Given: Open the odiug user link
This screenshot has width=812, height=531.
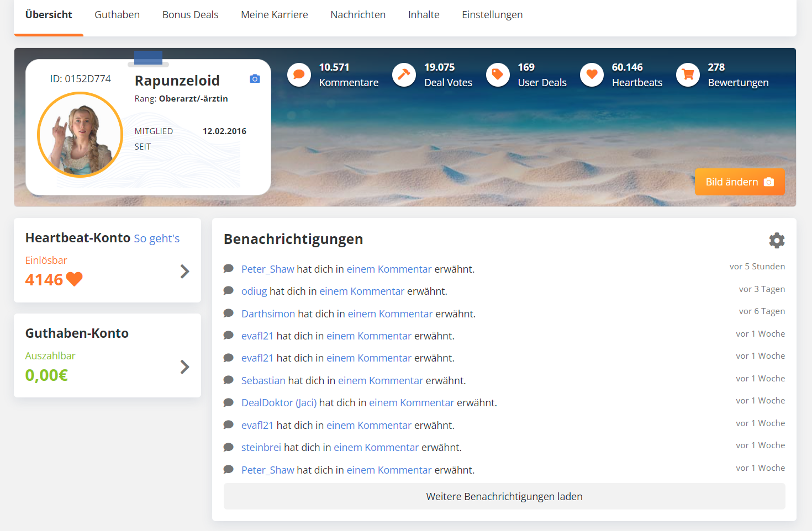Looking at the screenshot, I should tap(254, 291).
